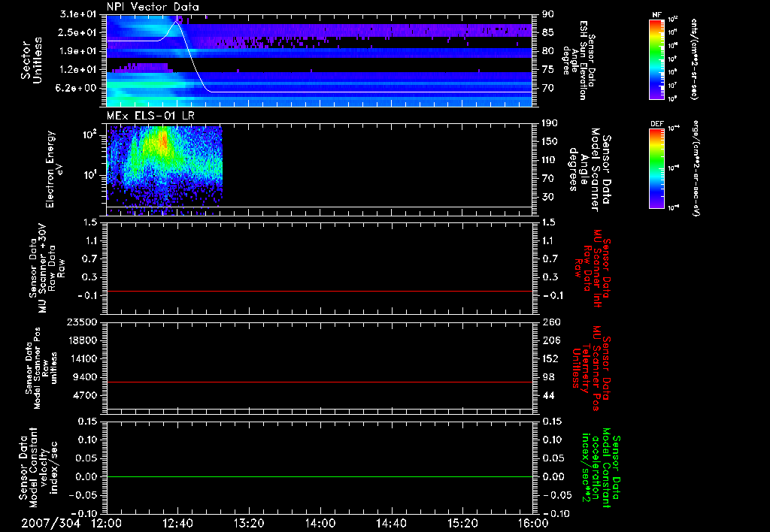770x532 pixels.
Task: Click the "Sector Unitless" axis label
Action: tap(32, 60)
